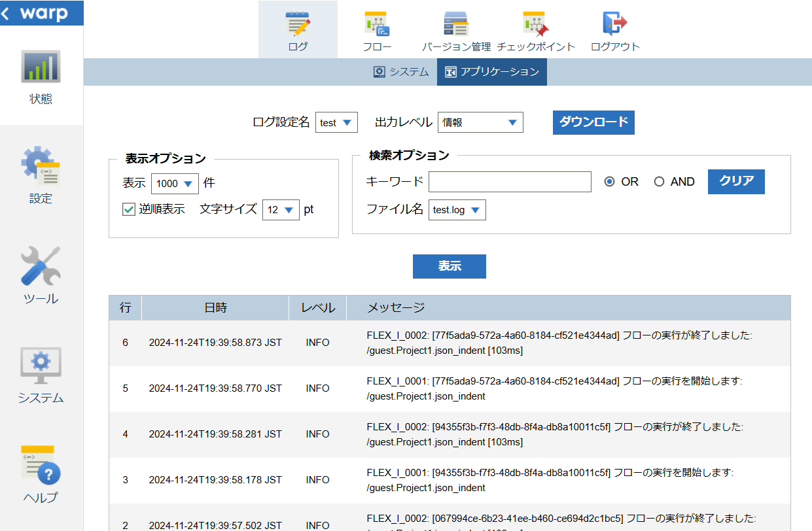Click the FLEX_I_0002 message in row 4
The image size is (812, 531).
(x=555, y=434)
